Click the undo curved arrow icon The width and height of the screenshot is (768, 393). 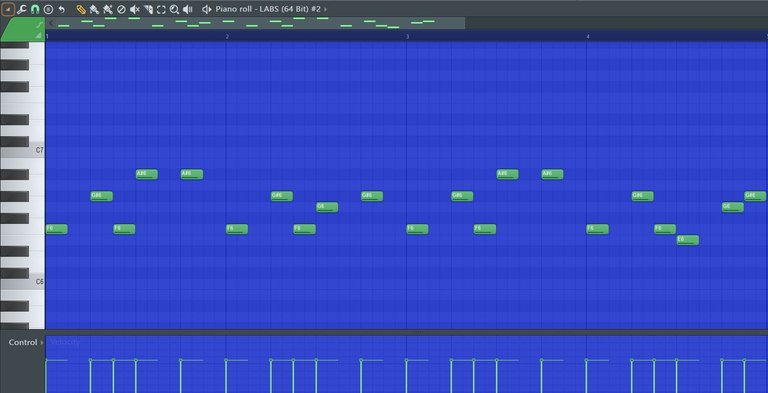pyautogui.click(x=61, y=9)
